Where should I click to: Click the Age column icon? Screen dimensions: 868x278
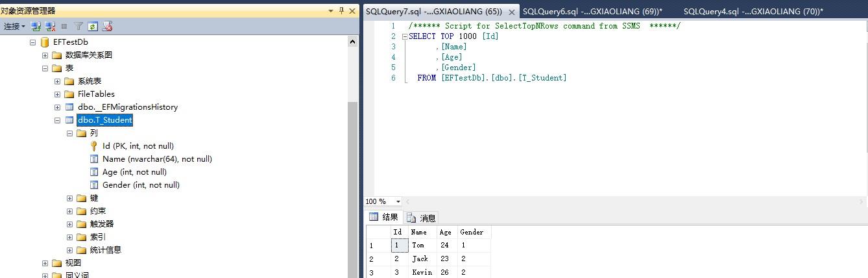point(94,172)
